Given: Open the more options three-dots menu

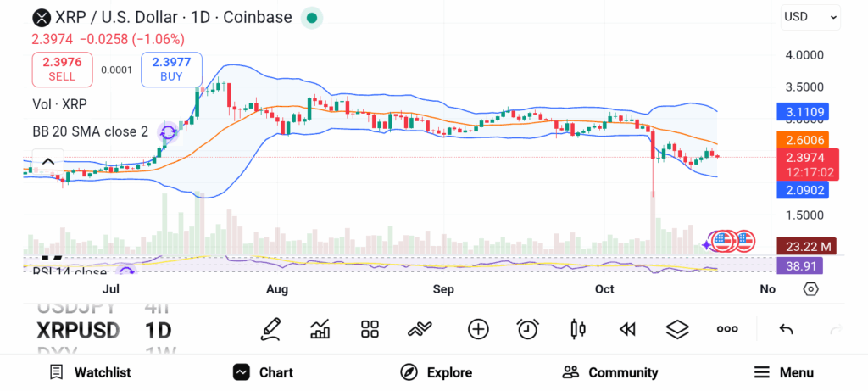Looking at the screenshot, I should point(727,329).
